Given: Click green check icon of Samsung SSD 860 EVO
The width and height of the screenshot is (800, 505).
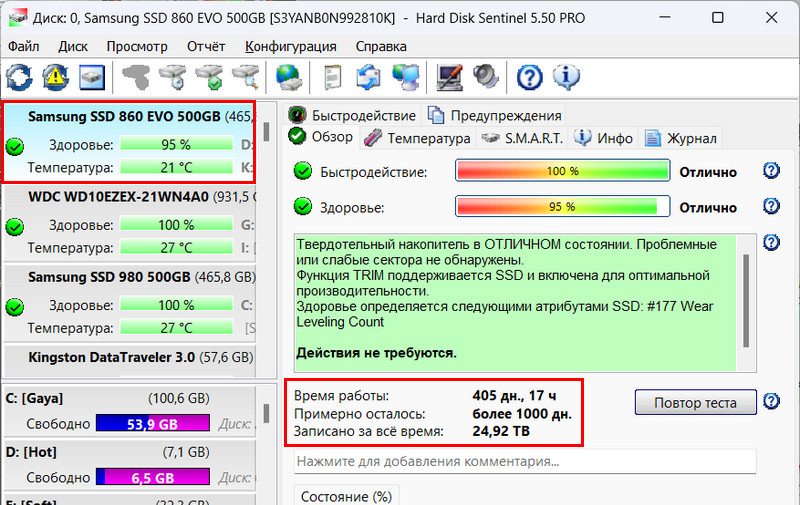Looking at the screenshot, I should click(15, 147).
